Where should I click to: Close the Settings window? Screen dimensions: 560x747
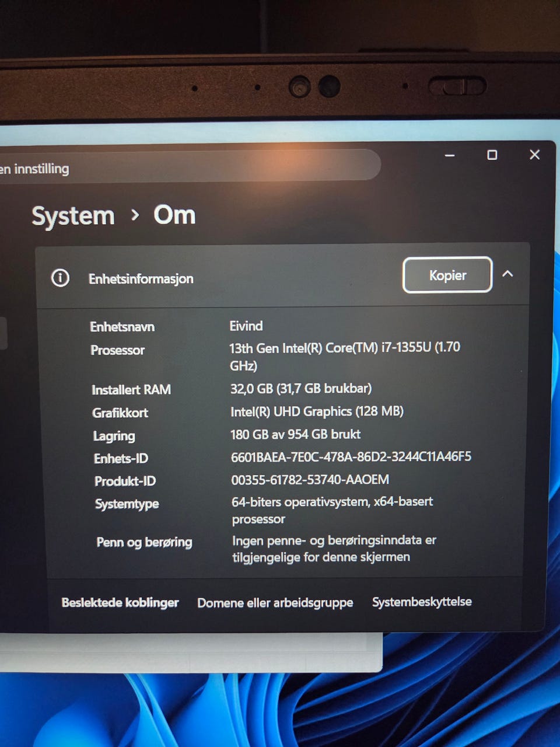pos(534,155)
